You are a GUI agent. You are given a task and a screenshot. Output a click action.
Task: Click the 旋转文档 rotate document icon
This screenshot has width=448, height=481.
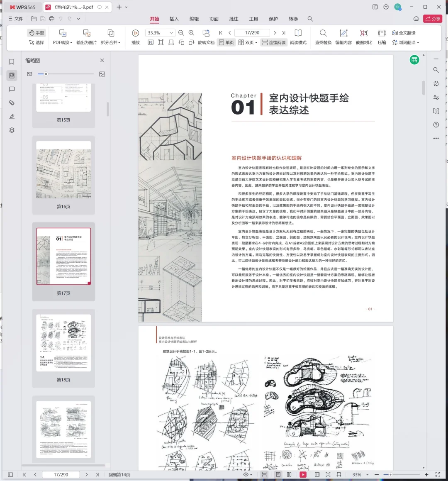(206, 33)
